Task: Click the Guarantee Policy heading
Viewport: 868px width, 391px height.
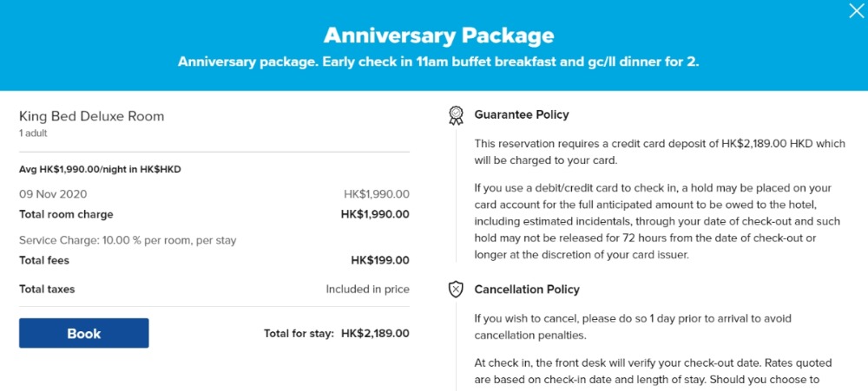Action: pyautogui.click(x=522, y=114)
